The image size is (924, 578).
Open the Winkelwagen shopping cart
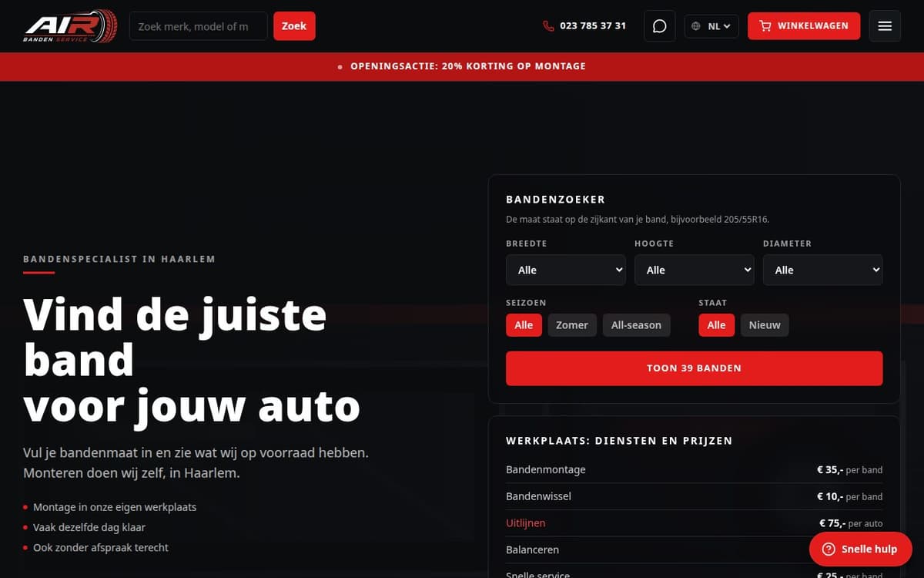coord(804,25)
